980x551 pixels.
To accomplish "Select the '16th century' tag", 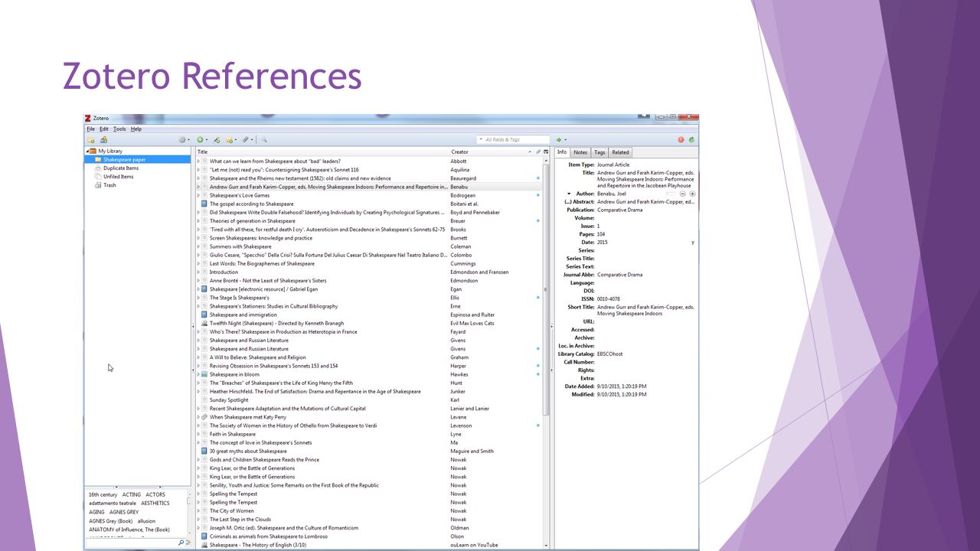I will (103, 495).
